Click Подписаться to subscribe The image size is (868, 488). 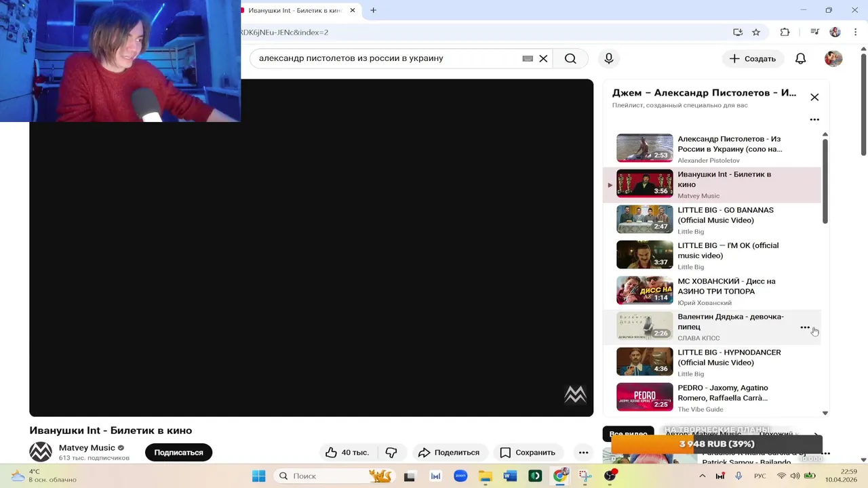tap(178, 452)
